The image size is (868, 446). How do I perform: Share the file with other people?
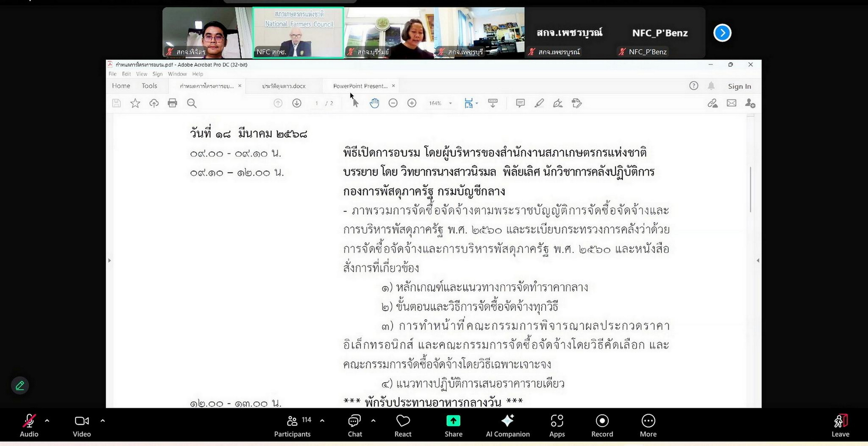click(x=750, y=103)
